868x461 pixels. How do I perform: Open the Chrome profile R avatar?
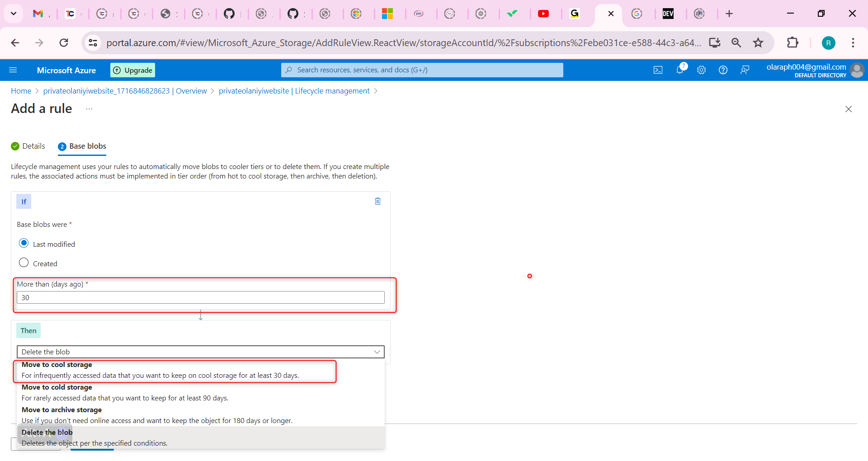[828, 43]
